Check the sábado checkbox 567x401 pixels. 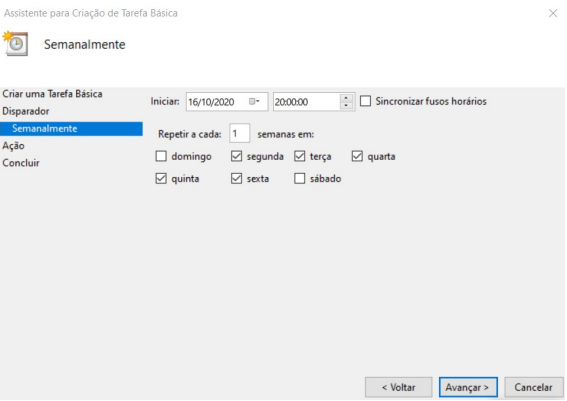pos(299,178)
